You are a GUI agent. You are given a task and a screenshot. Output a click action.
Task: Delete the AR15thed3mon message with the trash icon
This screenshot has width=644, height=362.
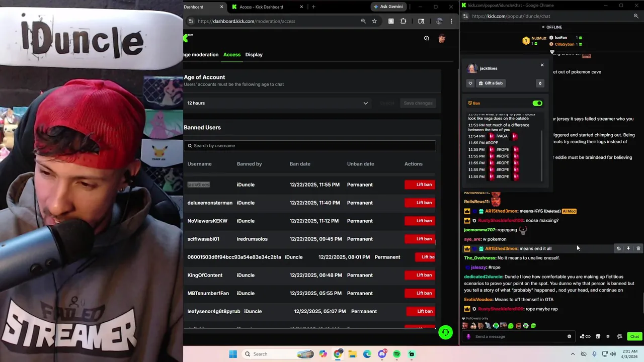point(638,248)
